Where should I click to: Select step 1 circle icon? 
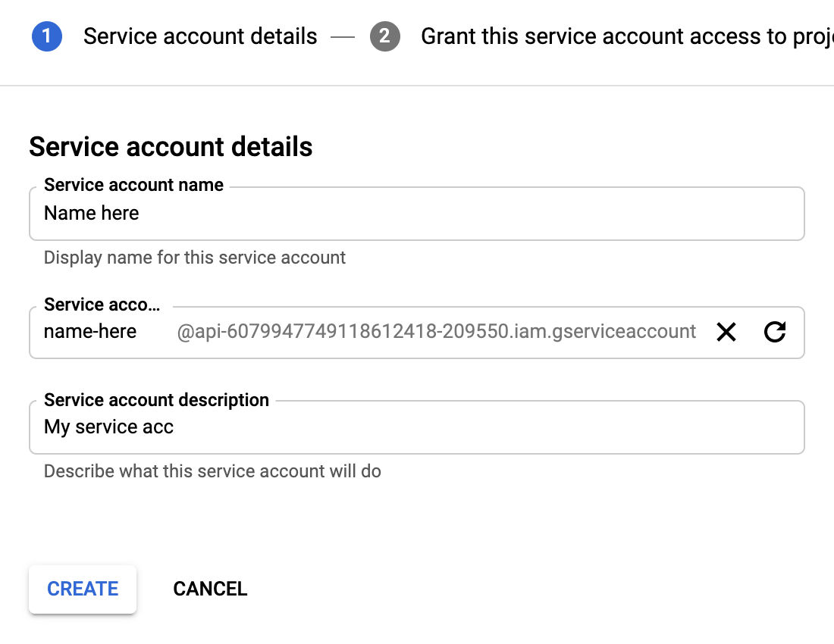[x=47, y=36]
